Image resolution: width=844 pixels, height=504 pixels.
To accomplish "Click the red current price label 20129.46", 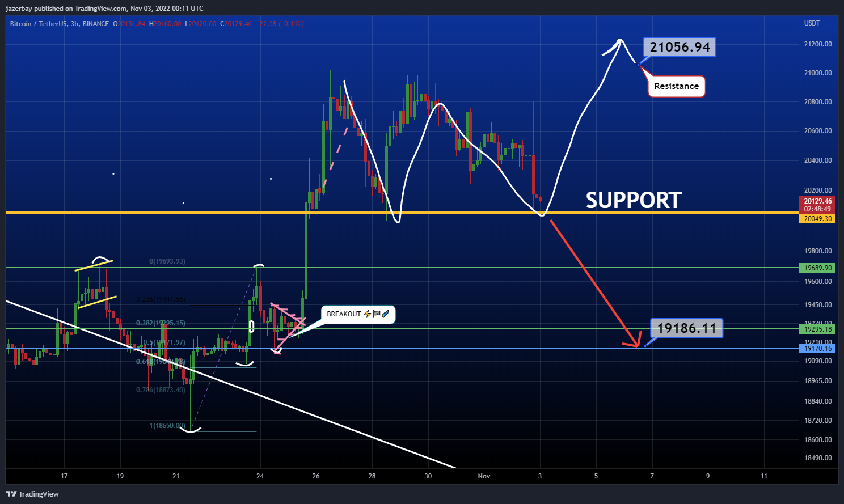I will 817,201.
